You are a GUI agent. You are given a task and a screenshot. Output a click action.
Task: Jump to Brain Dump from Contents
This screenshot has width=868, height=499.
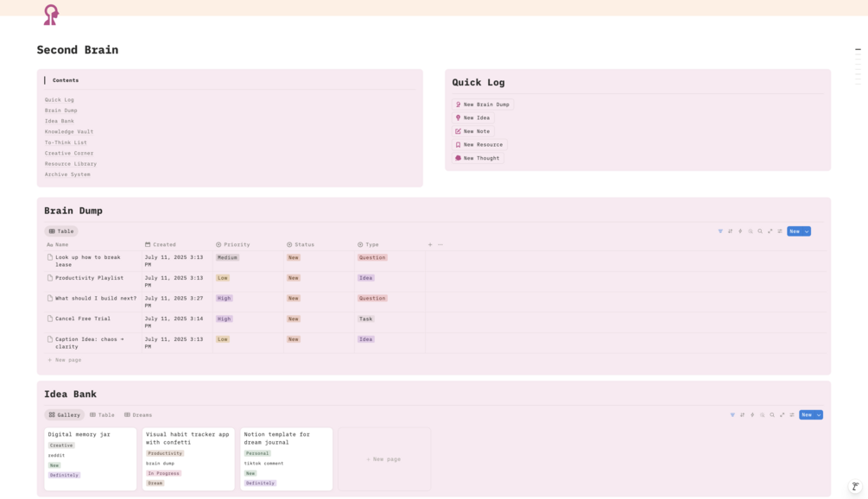pos(61,111)
